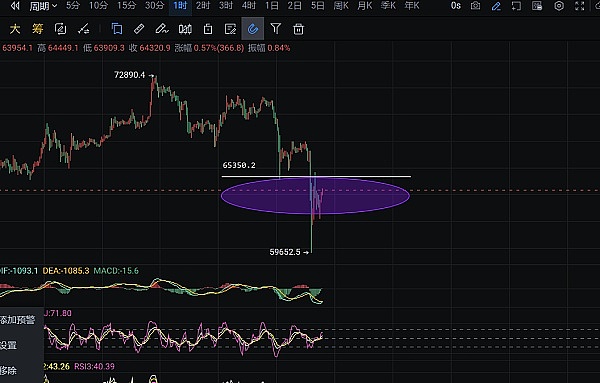Switch to the 4时 timeframe tab

tap(249, 6)
